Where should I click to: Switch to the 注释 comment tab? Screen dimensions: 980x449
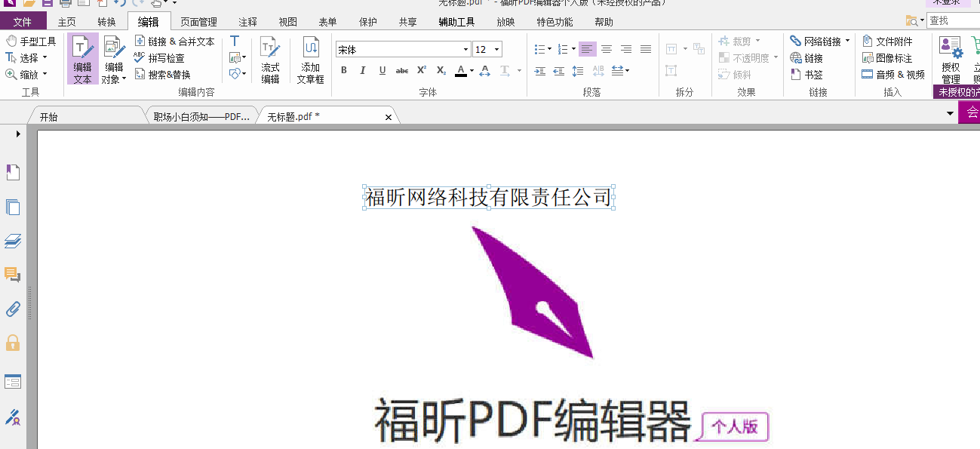247,22
